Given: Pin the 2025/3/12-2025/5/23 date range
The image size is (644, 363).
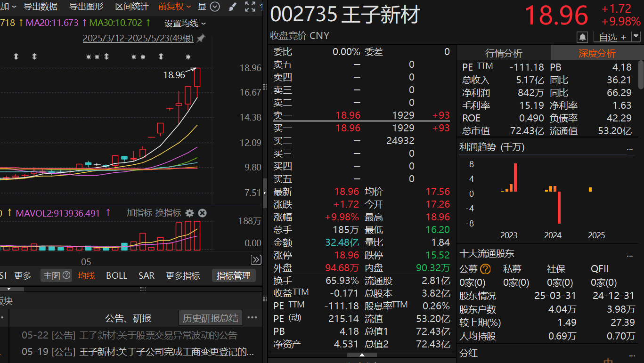Looking at the screenshot, I should click(201, 39).
